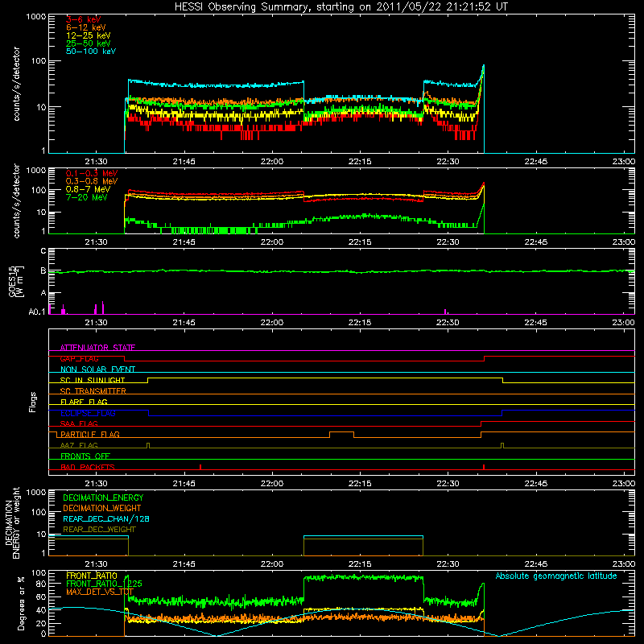Click the red 0.1-0.3 MeV legend entry
The image size is (644, 644).
tap(92, 173)
